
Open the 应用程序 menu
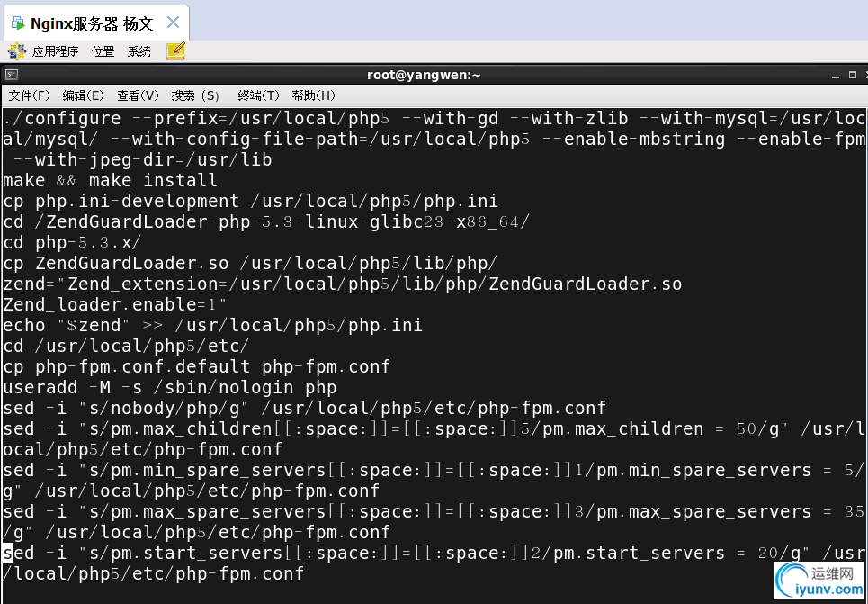55,51
